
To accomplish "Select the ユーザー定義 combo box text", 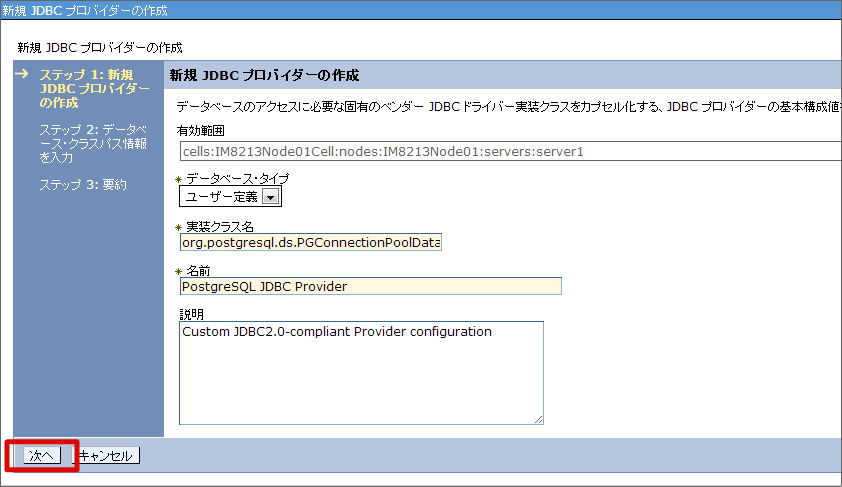I will click(221, 196).
